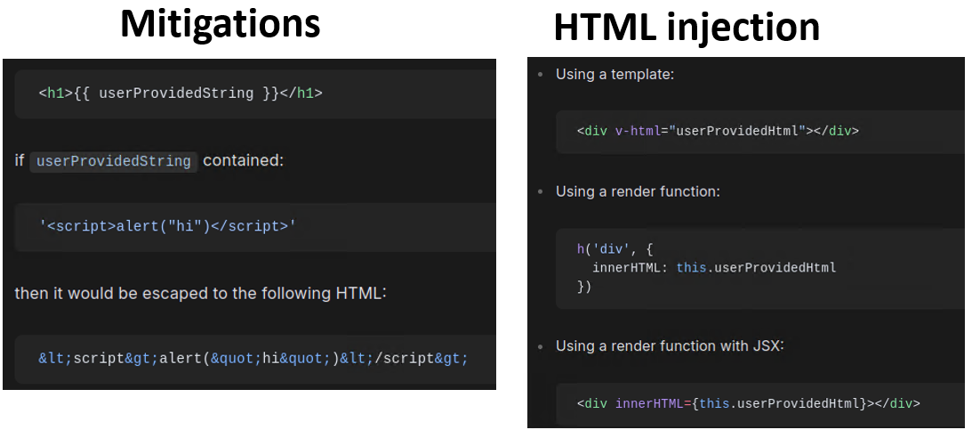Click the div v-html code line
Viewport: 980px width, 438px height.
tap(719, 132)
